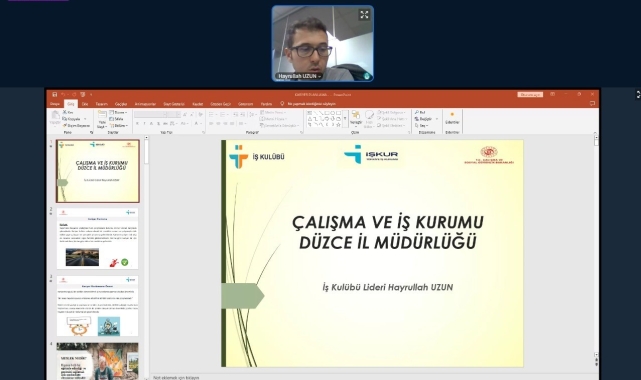Open the Tasarım ribbon tab
641x380 pixels.
click(x=101, y=104)
